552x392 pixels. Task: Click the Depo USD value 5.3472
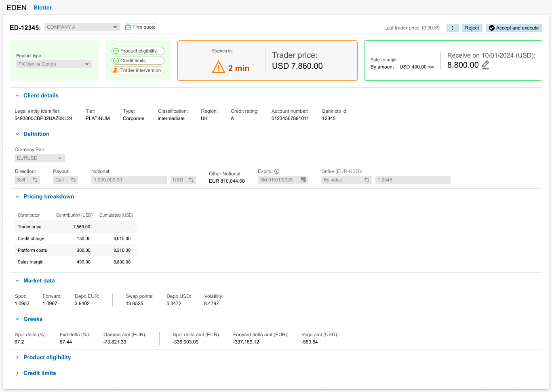click(x=174, y=303)
